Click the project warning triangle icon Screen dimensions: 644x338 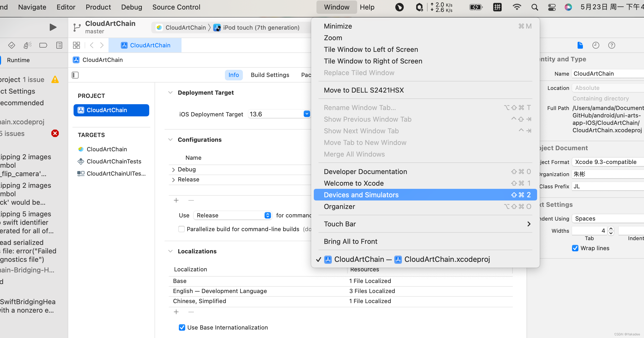click(x=55, y=79)
